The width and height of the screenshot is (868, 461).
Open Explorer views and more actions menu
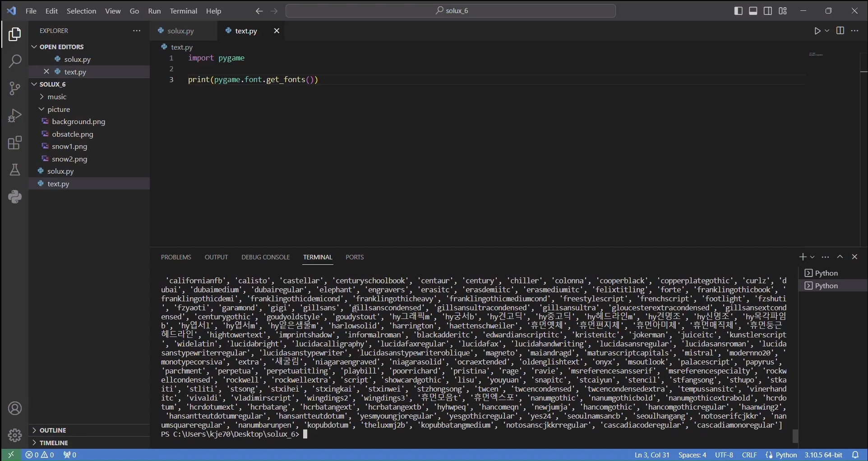(x=137, y=31)
